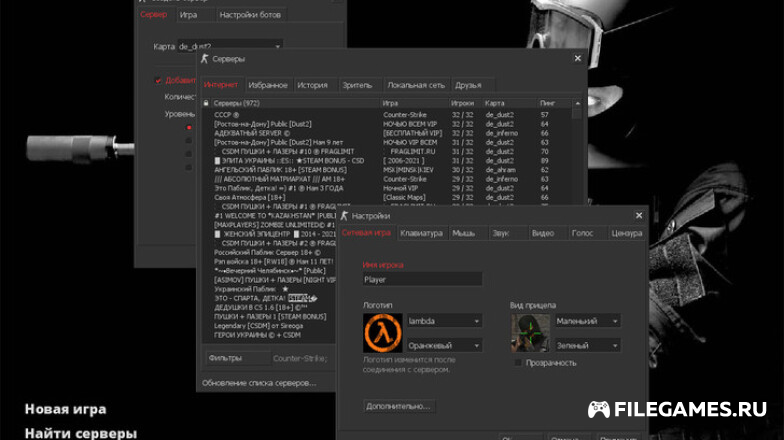
Task: Switch to the Интернет tab in Servers
Action: 221,85
